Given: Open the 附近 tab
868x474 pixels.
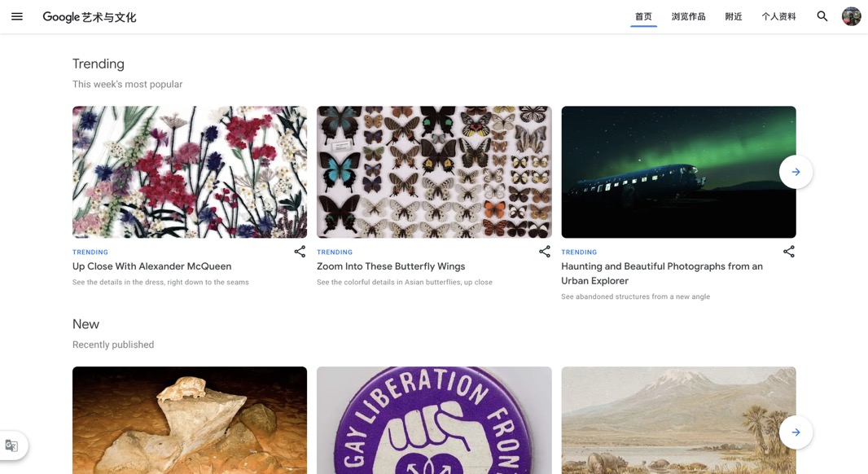Looking at the screenshot, I should coord(734,16).
